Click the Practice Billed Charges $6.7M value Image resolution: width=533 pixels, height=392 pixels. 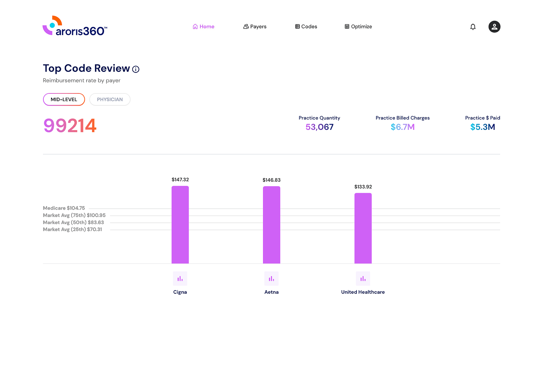click(403, 127)
